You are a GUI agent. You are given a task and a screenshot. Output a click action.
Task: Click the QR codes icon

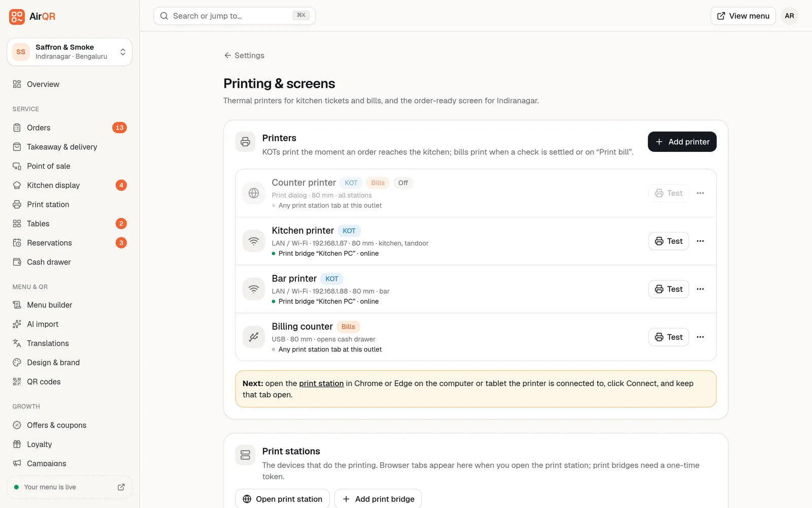pos(17,382)
